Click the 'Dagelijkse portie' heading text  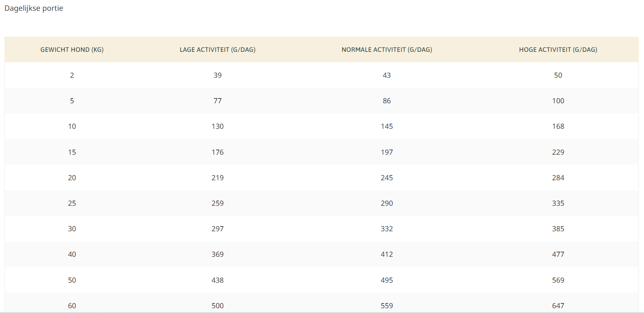coord(34,8)
